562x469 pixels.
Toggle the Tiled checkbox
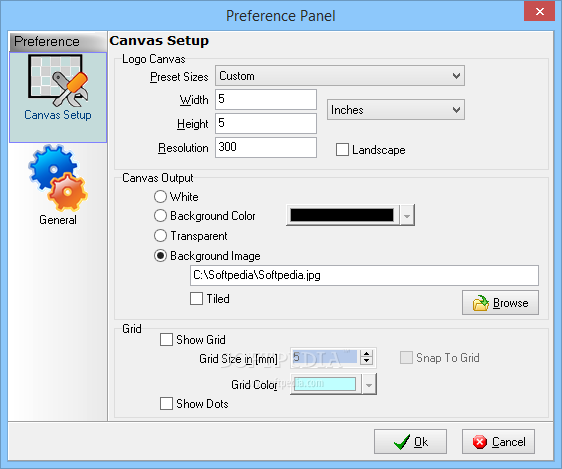point(196,298)
